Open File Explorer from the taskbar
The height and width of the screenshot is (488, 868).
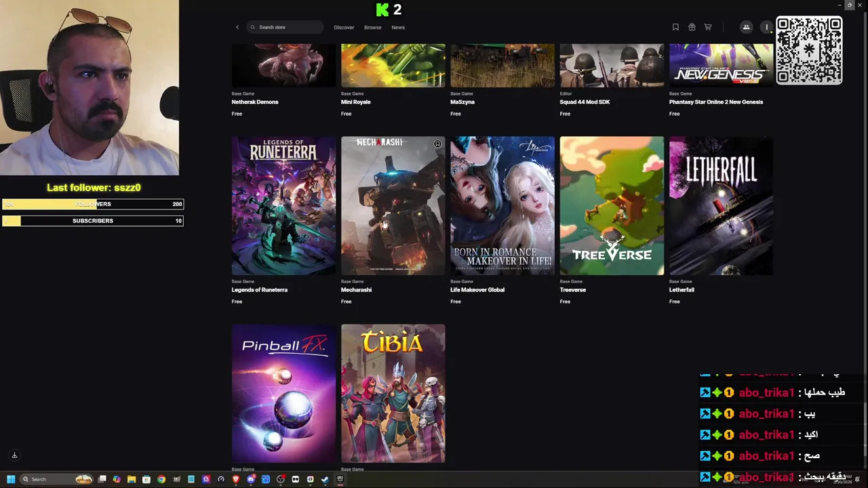pos(132,479)
